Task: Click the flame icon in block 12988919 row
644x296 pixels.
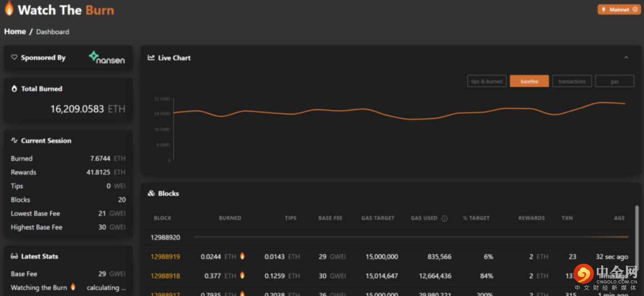Action: 242,256
